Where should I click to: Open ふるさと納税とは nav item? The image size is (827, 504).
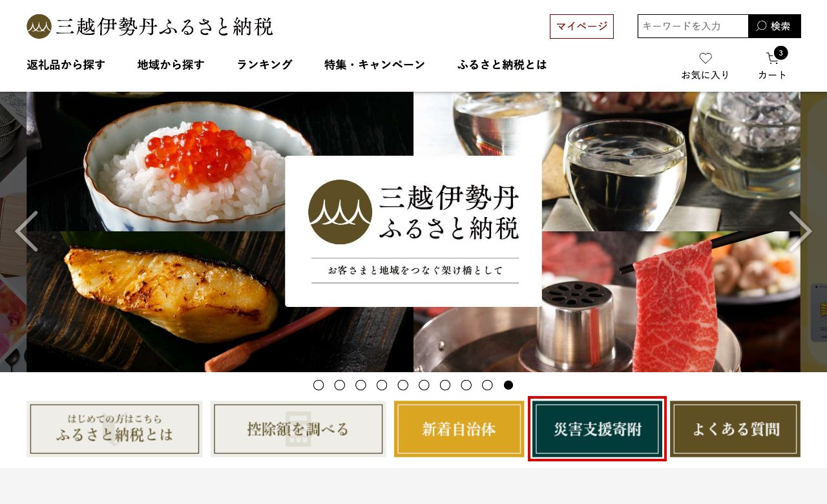502,65
